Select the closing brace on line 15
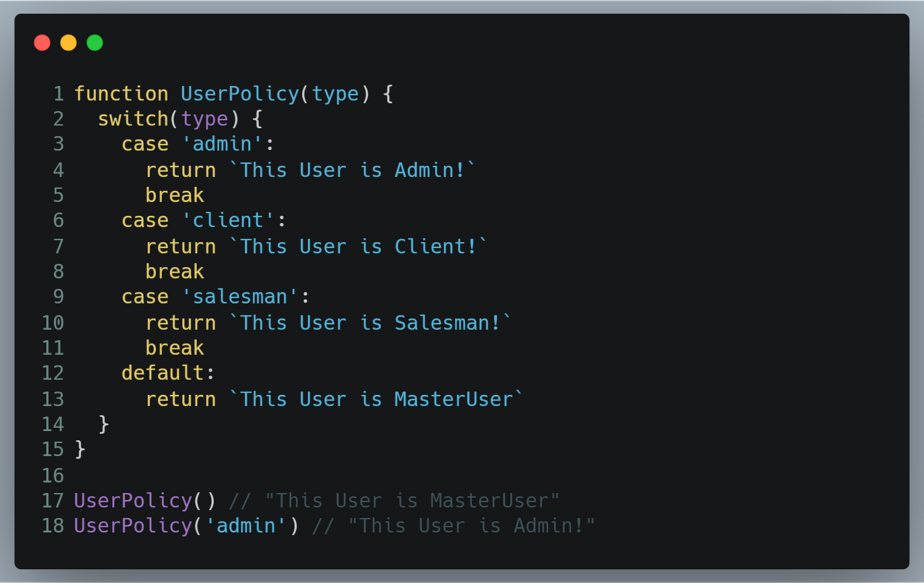924x583 pixels. pos(81,449)
